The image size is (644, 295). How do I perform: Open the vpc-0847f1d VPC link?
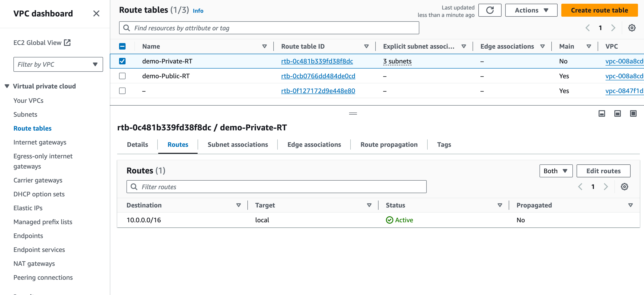coord(624,91)
